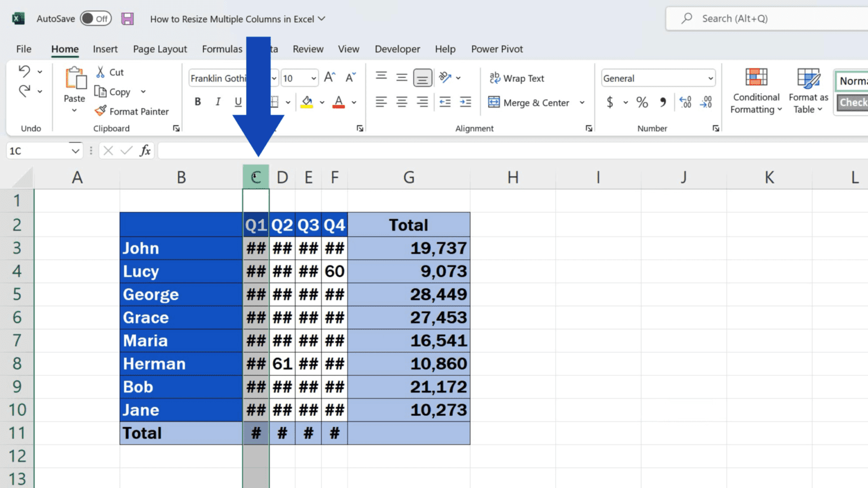Toggle italic formatting

click(218, 102)
